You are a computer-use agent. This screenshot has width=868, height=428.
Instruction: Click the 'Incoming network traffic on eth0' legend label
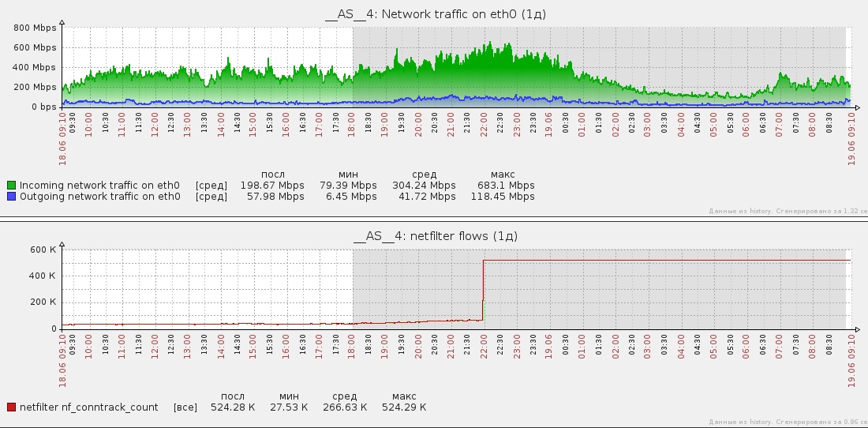point(99,186)
